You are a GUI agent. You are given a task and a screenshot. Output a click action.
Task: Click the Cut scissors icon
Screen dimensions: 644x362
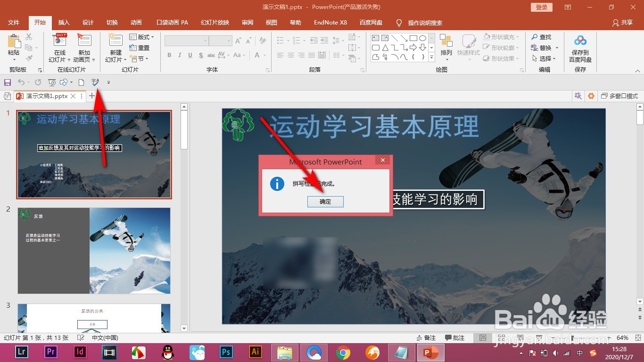pos(29,37)
